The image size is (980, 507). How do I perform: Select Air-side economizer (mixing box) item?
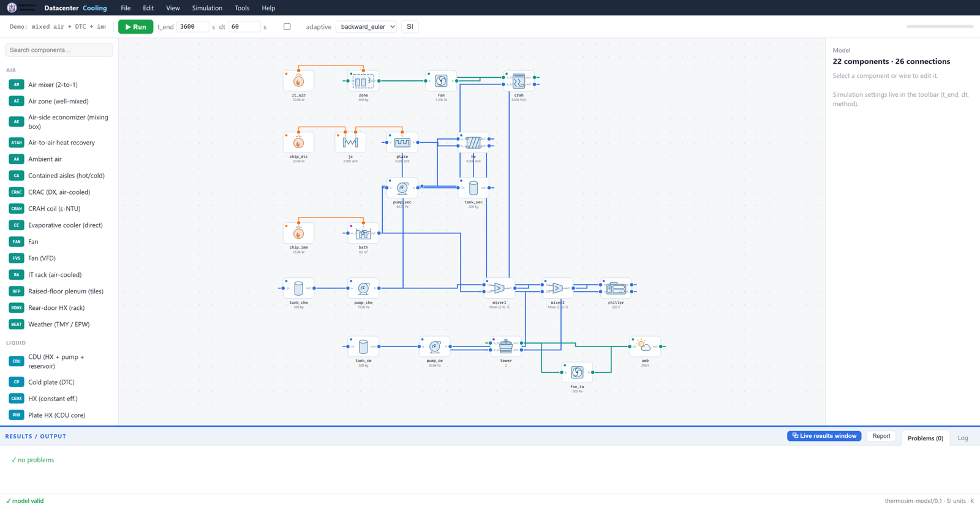click(x=58, y=122)
